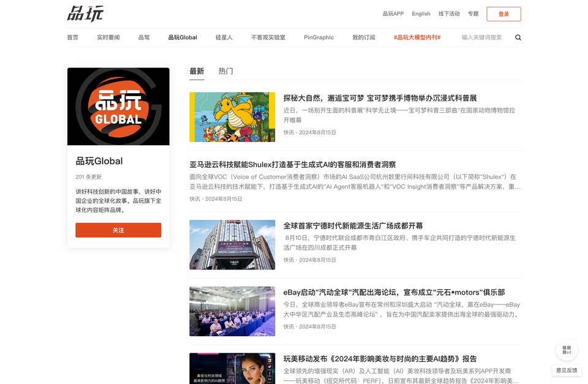Select the 最新 tab
Screen dimensions: 588x384
tap(197, 71)
